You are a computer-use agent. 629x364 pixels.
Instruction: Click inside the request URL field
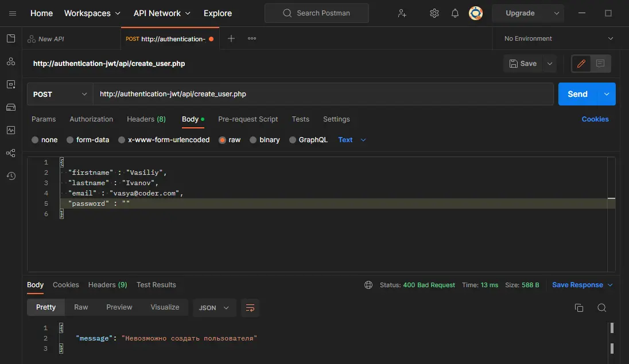(321, 95)
